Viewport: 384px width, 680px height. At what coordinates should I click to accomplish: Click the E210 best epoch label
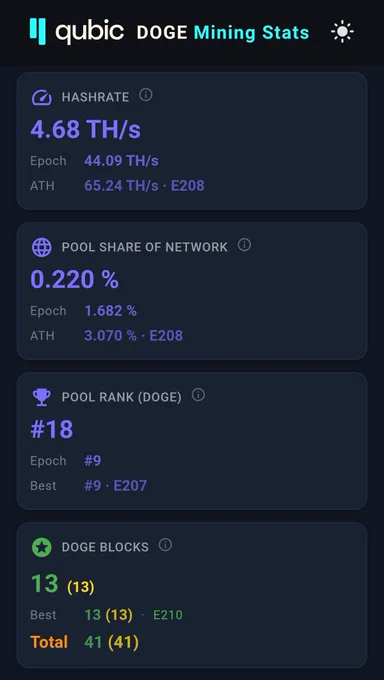(x=168, y=615)
